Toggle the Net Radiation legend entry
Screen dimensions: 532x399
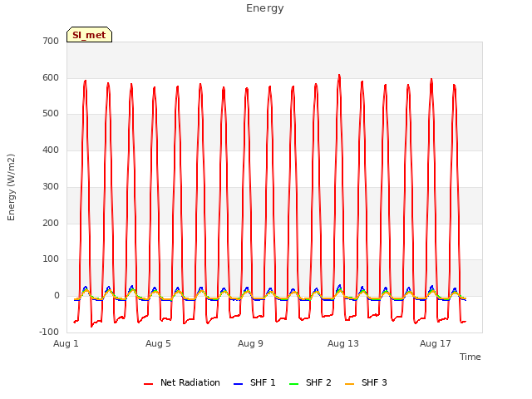tap(182, 382)
